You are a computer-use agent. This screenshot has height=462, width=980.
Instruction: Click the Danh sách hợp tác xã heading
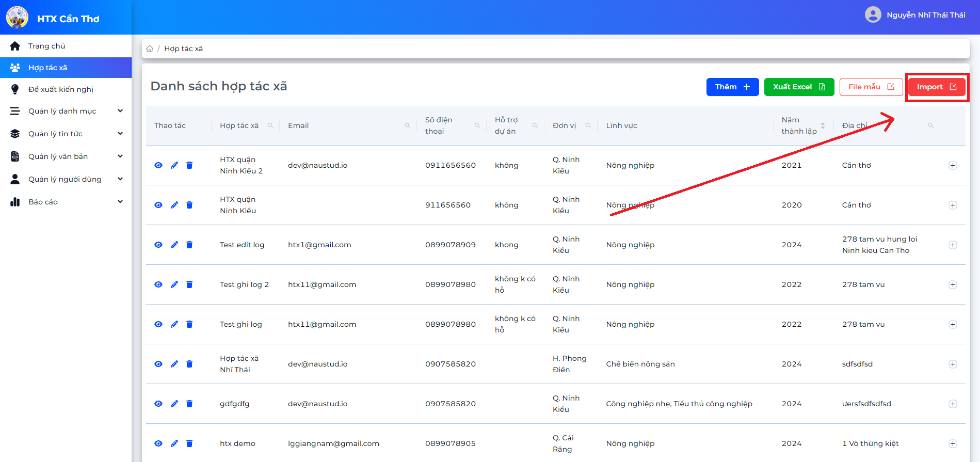[x=219, y=86]
